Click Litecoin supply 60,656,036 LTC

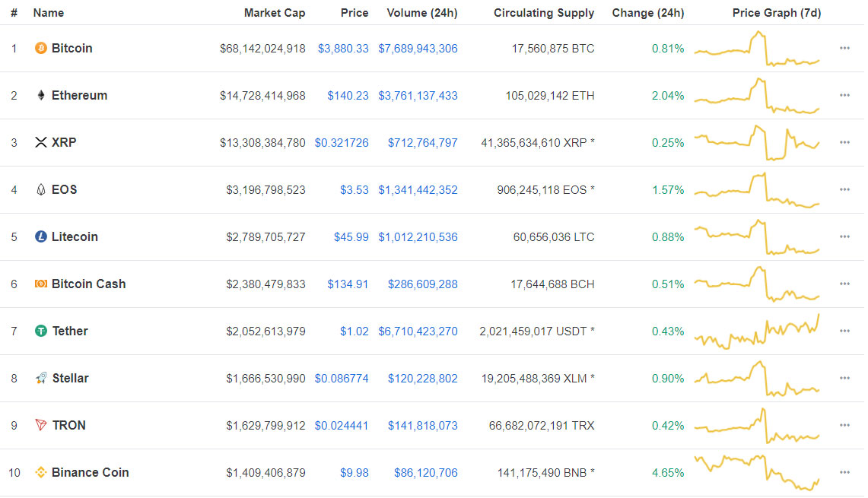click(554, 237)
